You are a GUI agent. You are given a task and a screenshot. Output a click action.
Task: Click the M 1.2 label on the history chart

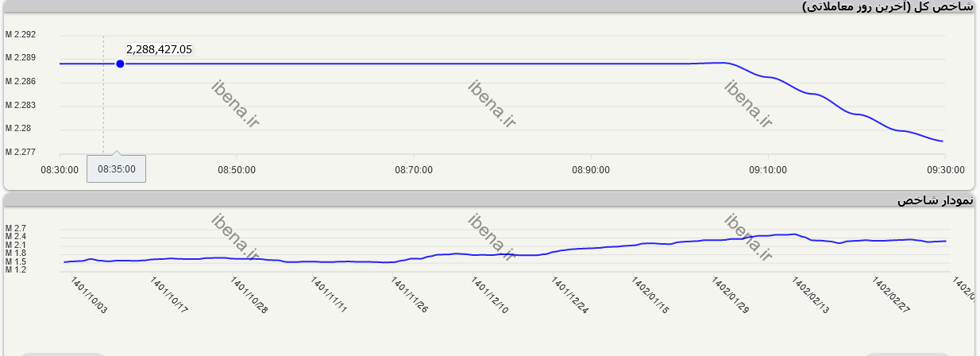(x=16, y=269)
